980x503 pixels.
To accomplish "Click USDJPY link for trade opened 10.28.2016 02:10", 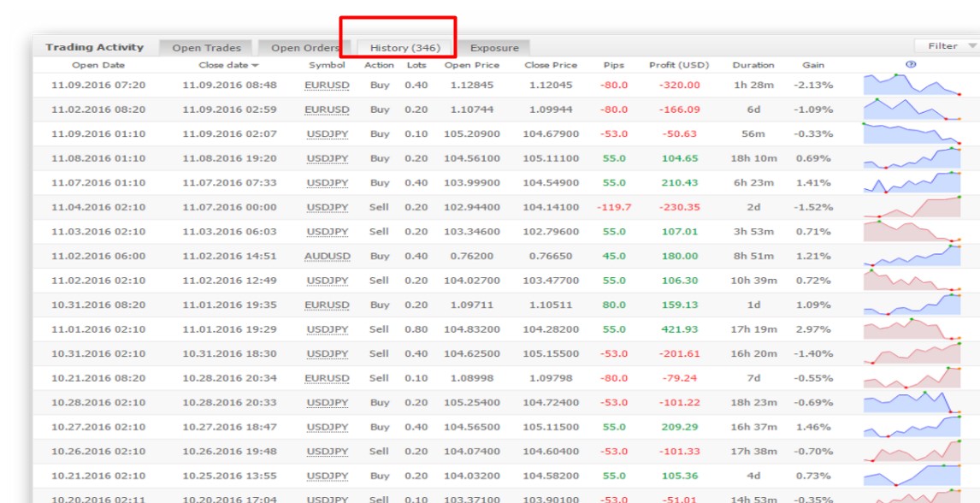I will pyautogui.click(x=328, y=402).
